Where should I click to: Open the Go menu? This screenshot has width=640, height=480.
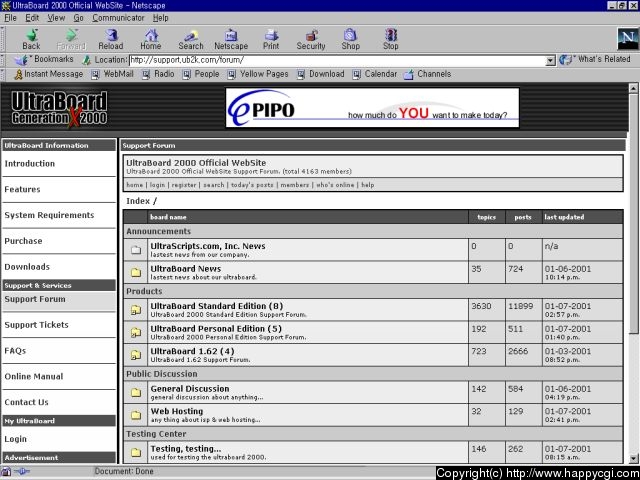pyautogui.click(x=78, y=18)
